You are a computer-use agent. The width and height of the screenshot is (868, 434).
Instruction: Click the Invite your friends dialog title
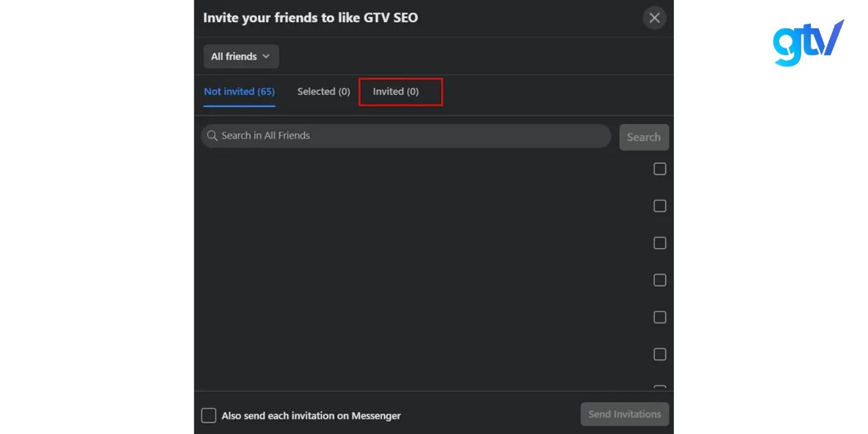click(310, 18)
